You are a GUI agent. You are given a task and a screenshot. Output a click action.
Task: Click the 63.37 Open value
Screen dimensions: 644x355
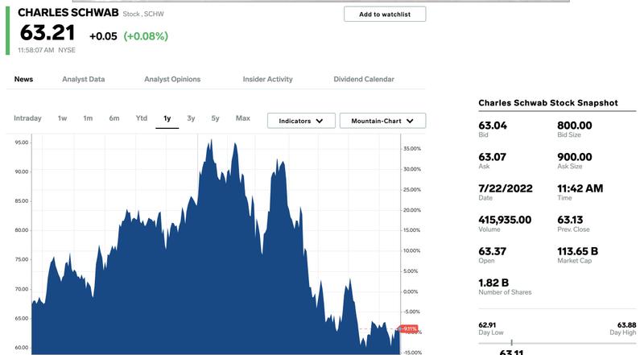coord(492,251)
